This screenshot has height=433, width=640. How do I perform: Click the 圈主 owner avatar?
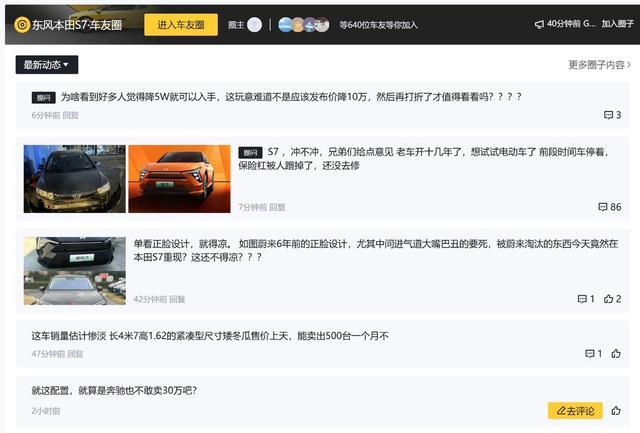254,25
